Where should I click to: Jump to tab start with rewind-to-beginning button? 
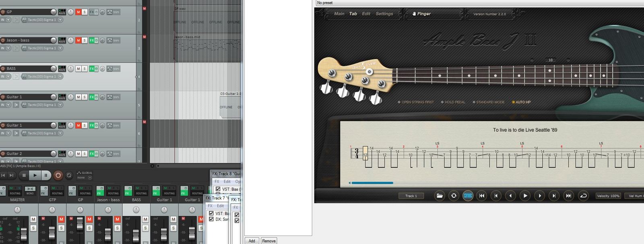tap(481, 196)
